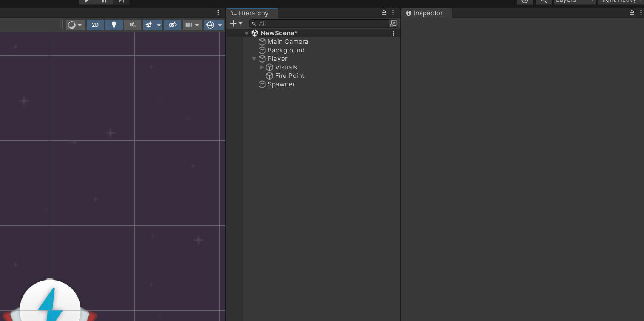Toggle scene gizmos globe icon
The image size is (644, 321).
[x=210, y=25]
